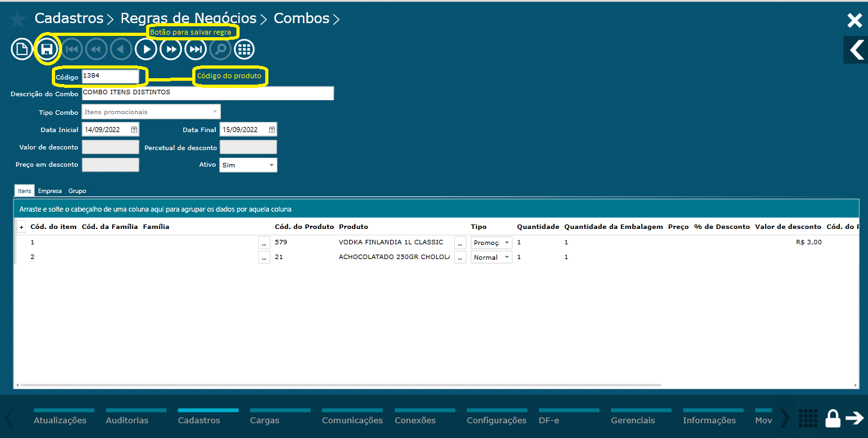Click the Combos breadcrumb

(301, 19)
